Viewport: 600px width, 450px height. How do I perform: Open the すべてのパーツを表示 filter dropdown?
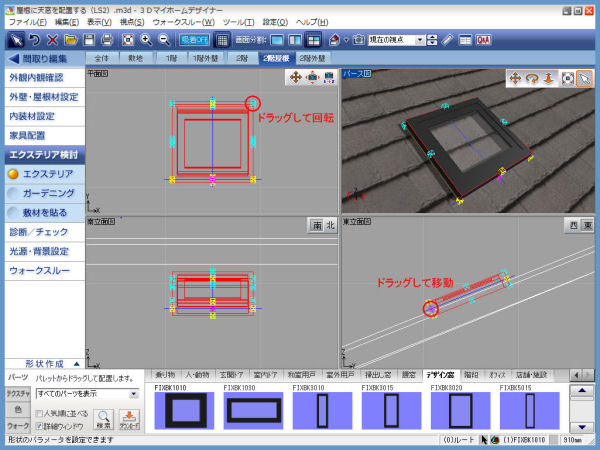[x=133, y=394]
